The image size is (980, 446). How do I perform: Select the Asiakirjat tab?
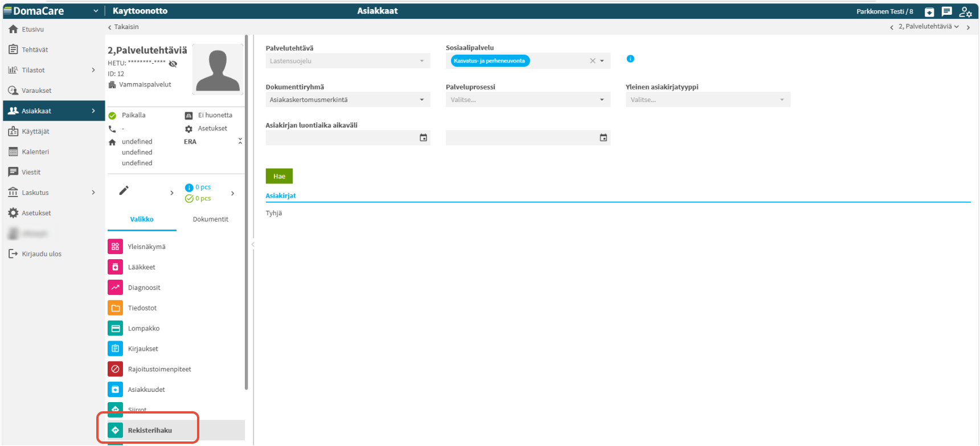click(x=281, y=196)
